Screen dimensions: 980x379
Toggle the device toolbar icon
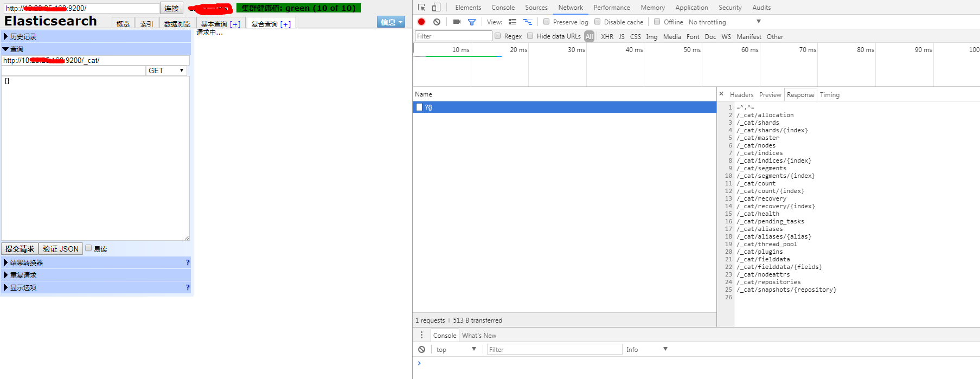point(436,8)
